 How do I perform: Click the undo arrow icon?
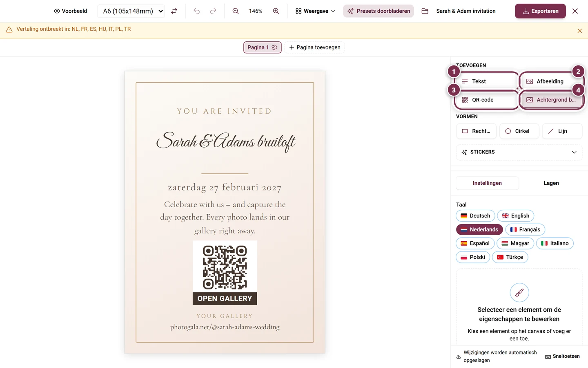pyautogui.click(x=196, y=11)
